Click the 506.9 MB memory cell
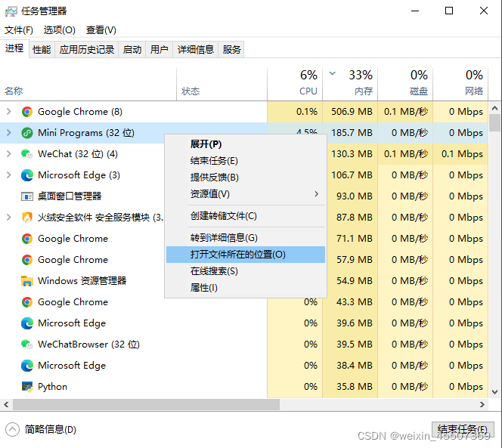The width and height of the screenshot is (502, 448). click(350, 112)
